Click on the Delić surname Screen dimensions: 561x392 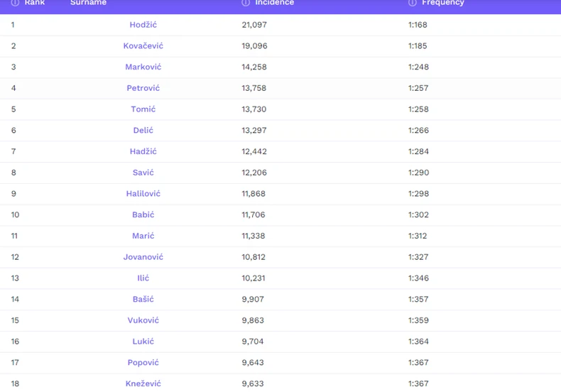143,130
